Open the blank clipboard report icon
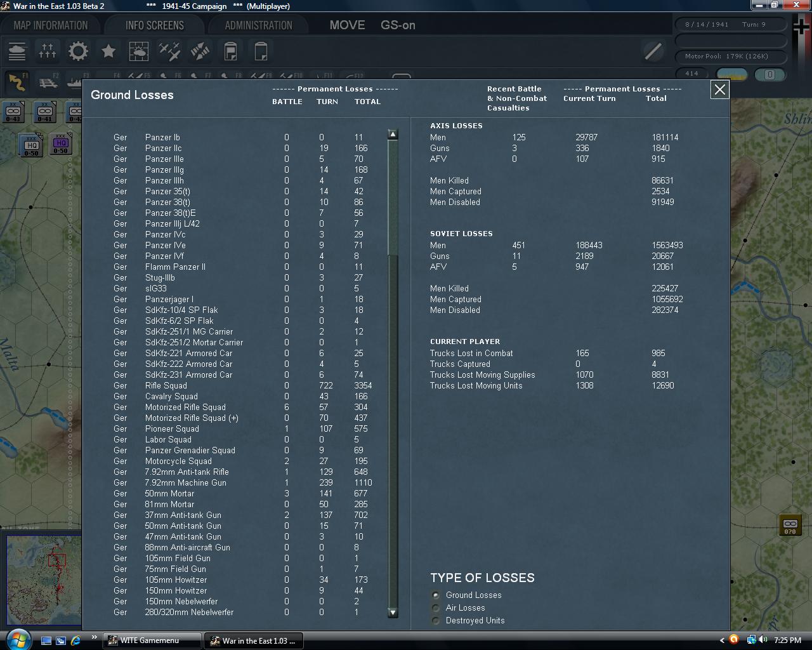 (x=261, y=51)
